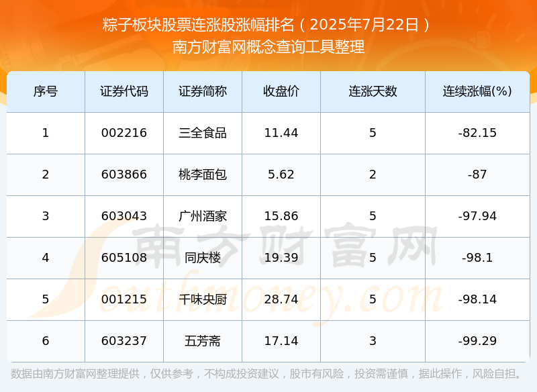Click 序号 1 in the 三全食品 row

(x=46, y=133)
